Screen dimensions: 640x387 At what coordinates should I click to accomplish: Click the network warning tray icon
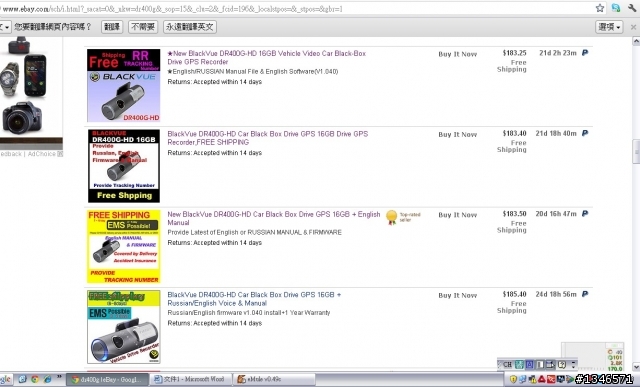tap(532, 379)
